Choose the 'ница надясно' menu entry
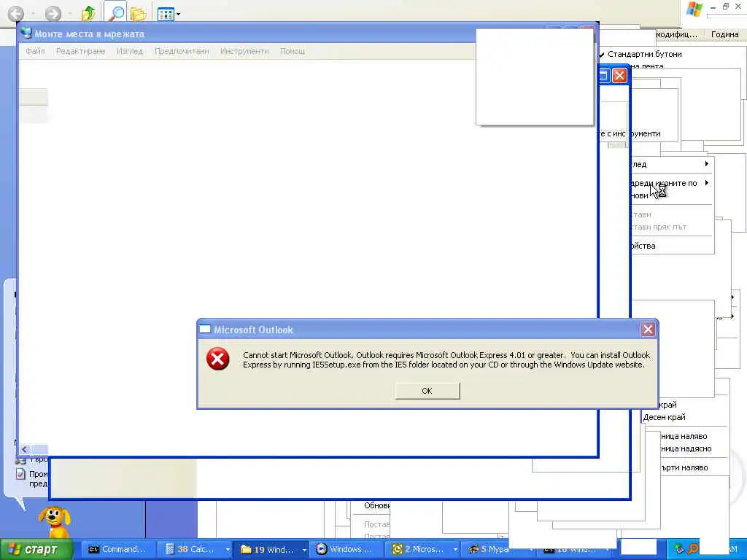Image resolution: width=747 pixels, height=560 pixels. tap(686, 448)
